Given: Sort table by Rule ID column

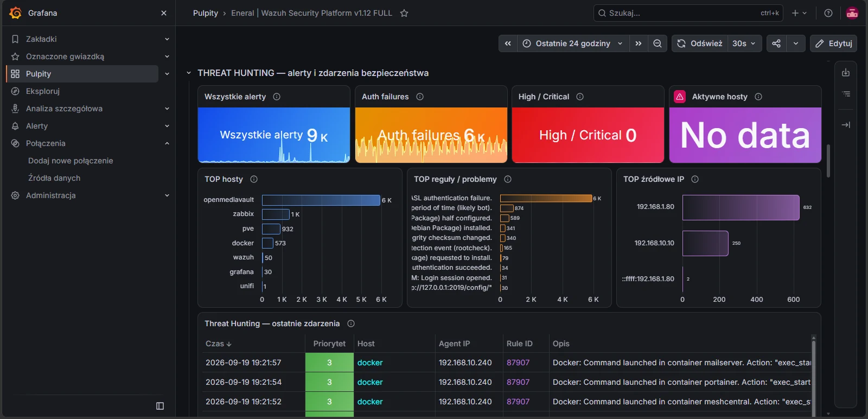Looking at the screenshot, I should pos(520,344).
